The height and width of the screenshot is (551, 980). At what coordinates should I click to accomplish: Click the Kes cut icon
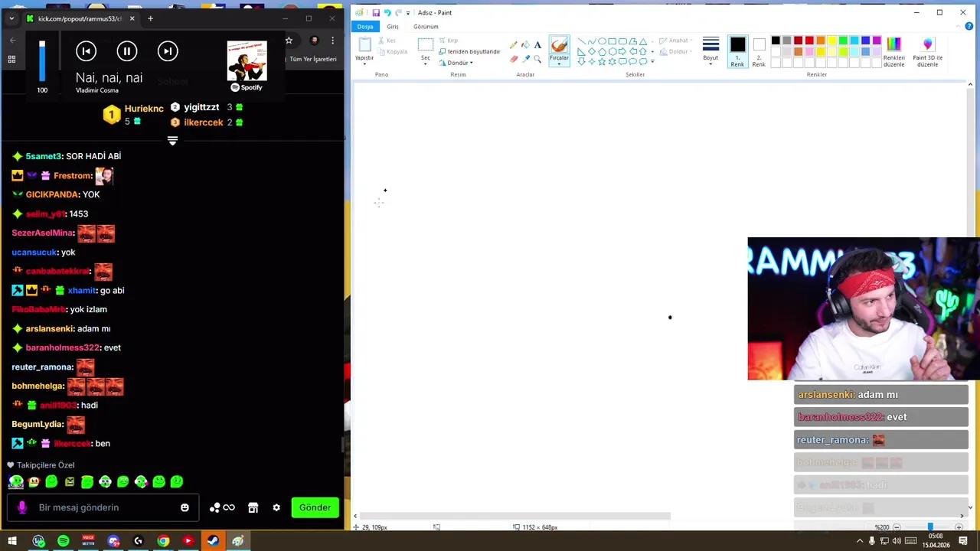point(387,41)
